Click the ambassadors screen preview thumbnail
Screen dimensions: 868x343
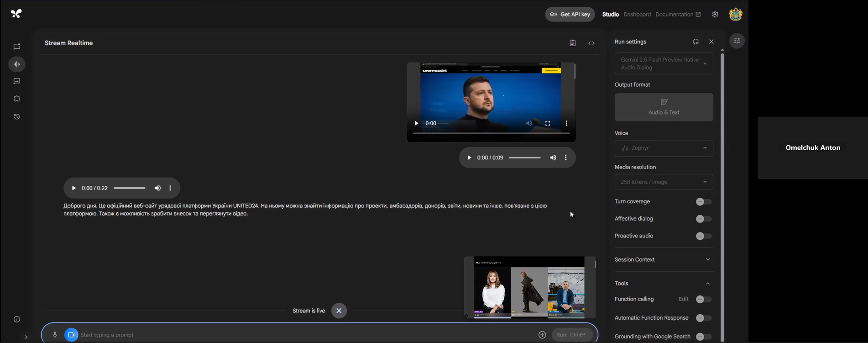(x=529, y=287)
